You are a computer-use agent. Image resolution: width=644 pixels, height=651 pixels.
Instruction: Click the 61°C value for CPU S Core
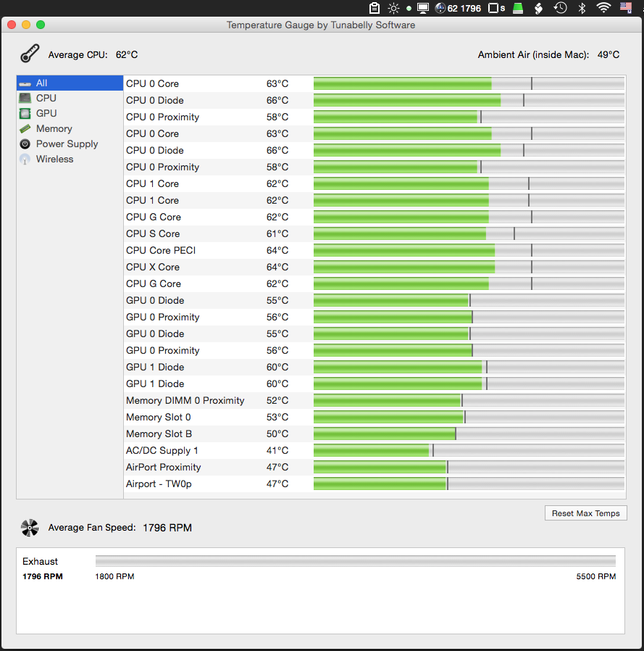(x=277, y=233)
